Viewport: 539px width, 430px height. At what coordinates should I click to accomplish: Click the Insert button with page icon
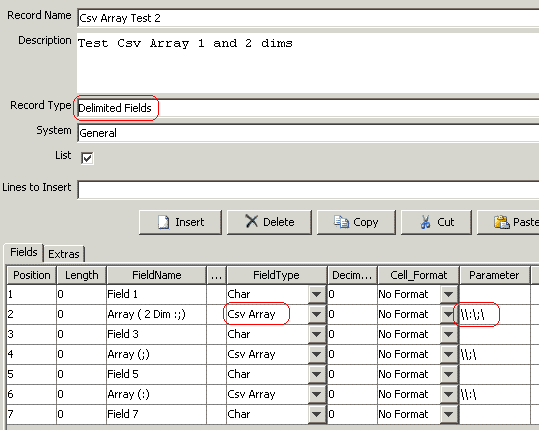pos(180,222)
